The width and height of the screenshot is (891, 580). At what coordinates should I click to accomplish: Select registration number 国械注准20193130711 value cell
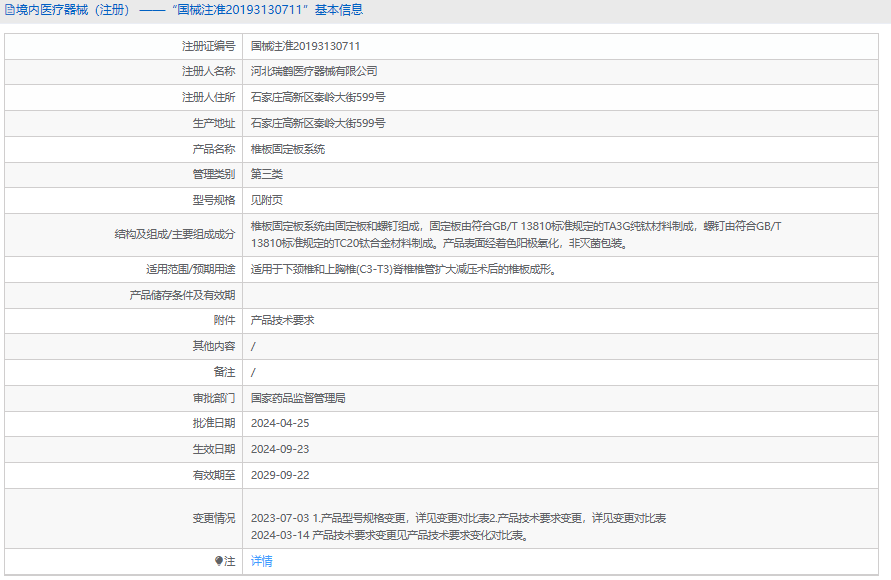(305, 46)
